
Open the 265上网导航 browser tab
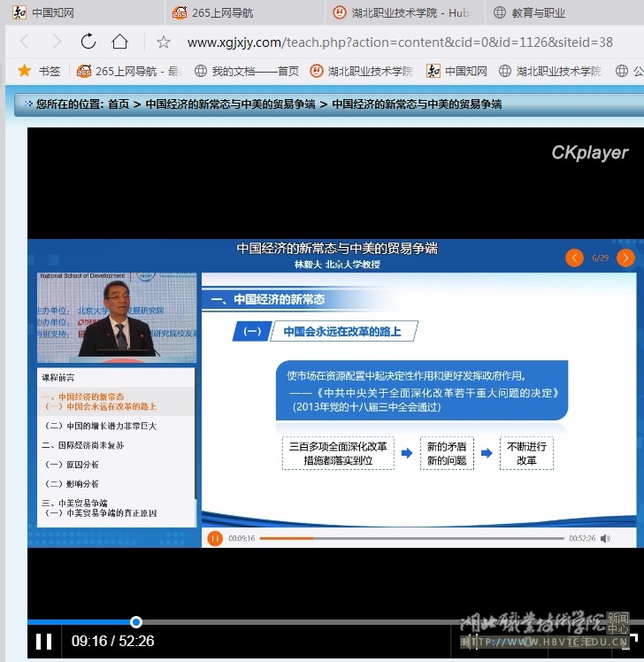point(222,12)
